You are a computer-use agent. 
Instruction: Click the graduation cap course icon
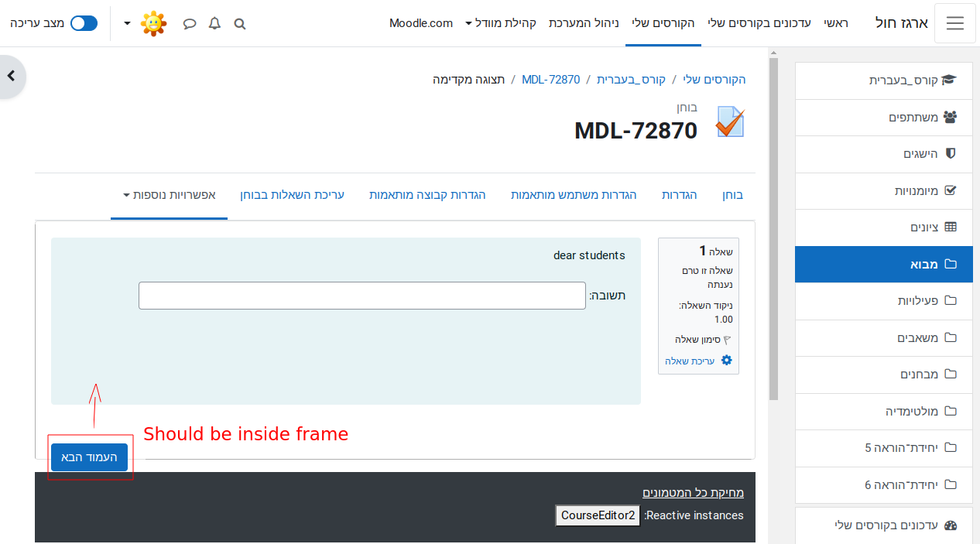click(x=950, y=80)
